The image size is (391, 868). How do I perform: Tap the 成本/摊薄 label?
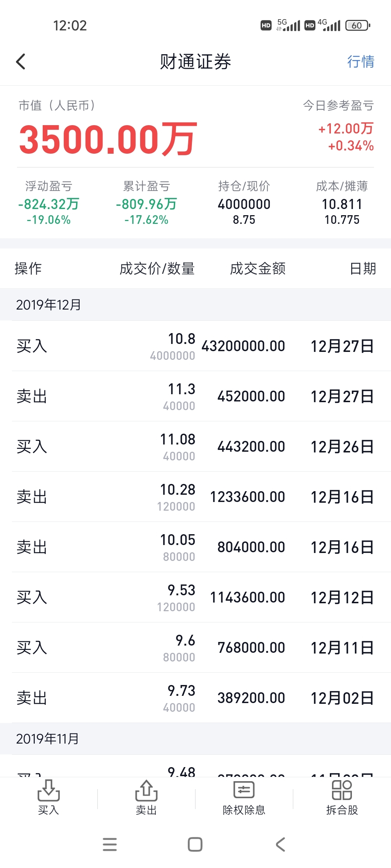342,186
